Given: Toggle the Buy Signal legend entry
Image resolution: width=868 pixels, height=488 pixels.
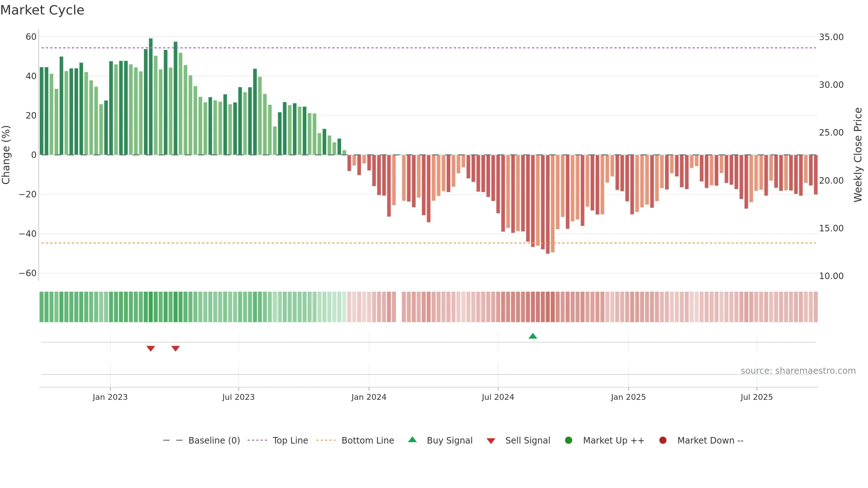Looking at the screenshot, I should [x=440, y=440].
